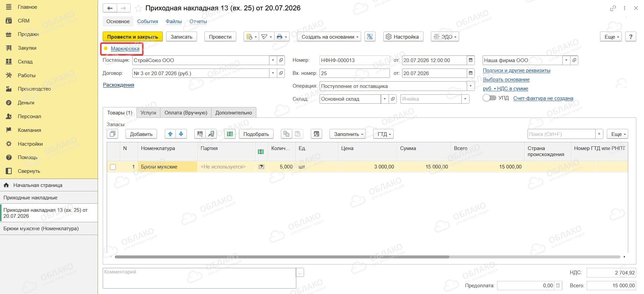Open document movements report icon dropdown
This screenshot has height=294, width=644.
[x=251, y=37]
